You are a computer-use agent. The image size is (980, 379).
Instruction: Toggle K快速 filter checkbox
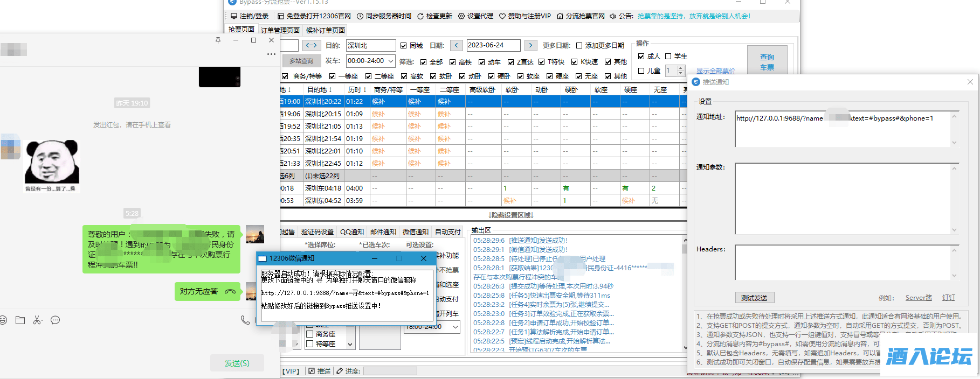click(x=574, y=62)
